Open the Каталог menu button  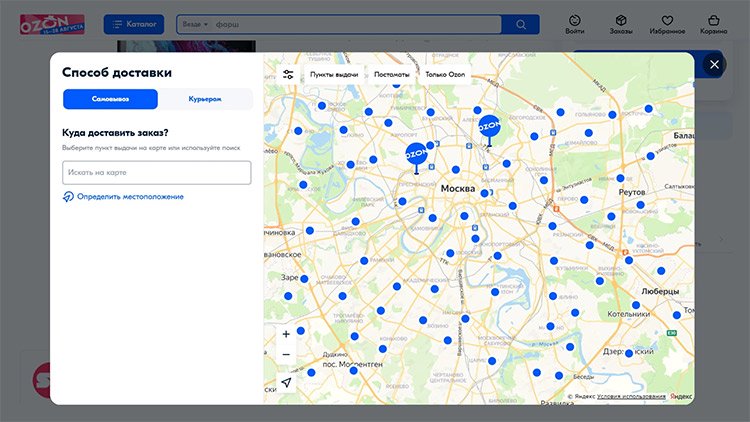pos(134,24)
